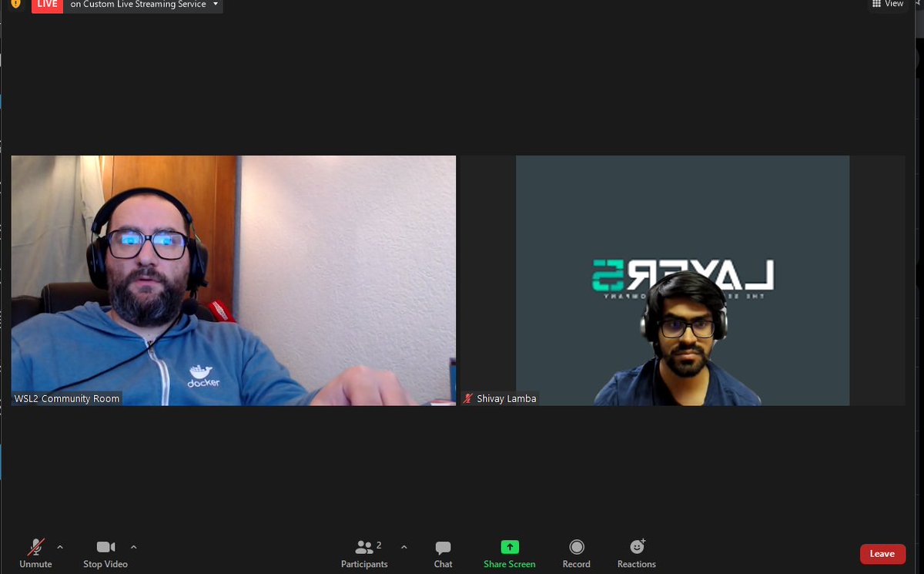
Task: Toggle the View layout options
Action: (x=887, y=5)
